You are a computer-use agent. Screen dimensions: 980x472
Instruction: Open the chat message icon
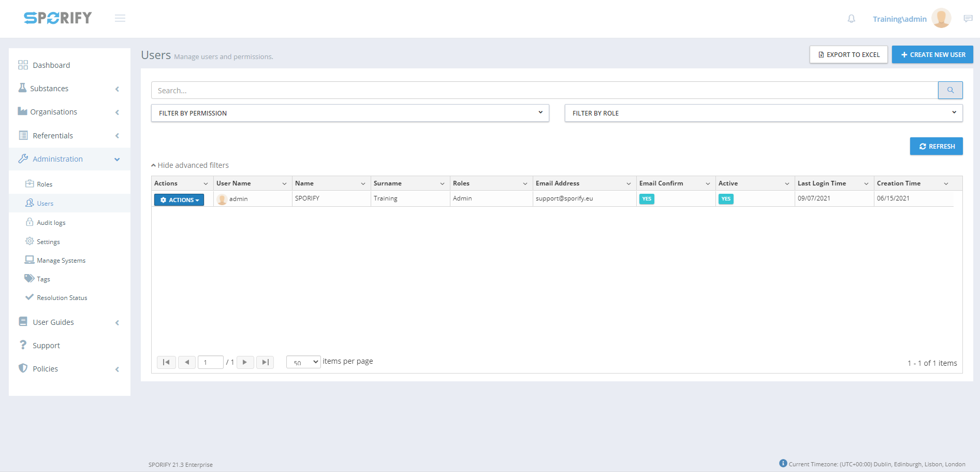968,19
